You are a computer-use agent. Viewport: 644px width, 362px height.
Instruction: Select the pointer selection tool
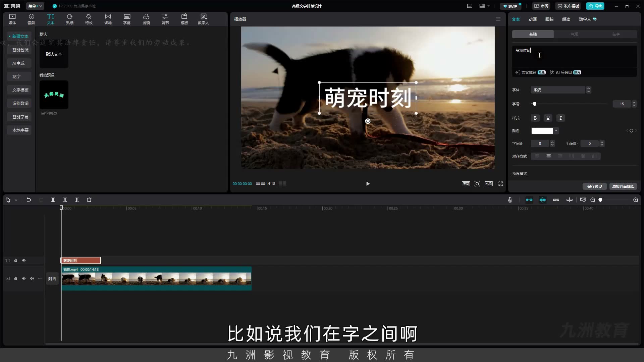pyautogui.click(x=8, y=200)
